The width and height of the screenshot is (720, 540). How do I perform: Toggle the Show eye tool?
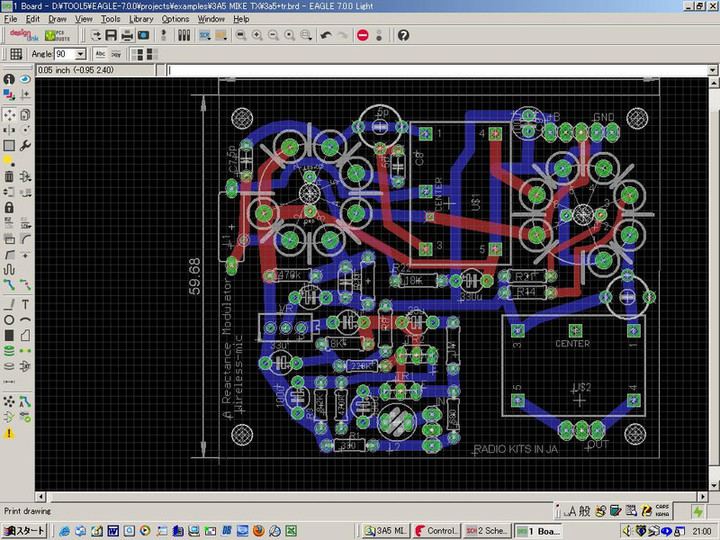[x=25, y=79]
